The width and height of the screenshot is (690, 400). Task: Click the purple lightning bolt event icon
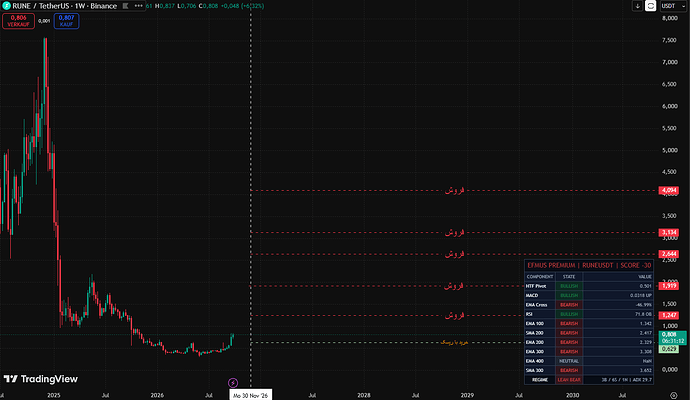233,383
